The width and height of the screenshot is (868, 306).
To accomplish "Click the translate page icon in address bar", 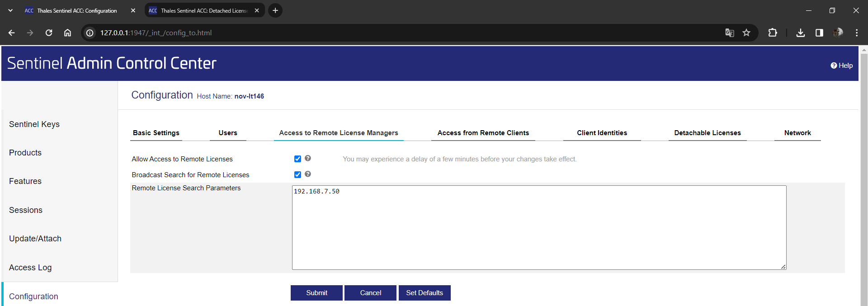I will click(729, 33).
